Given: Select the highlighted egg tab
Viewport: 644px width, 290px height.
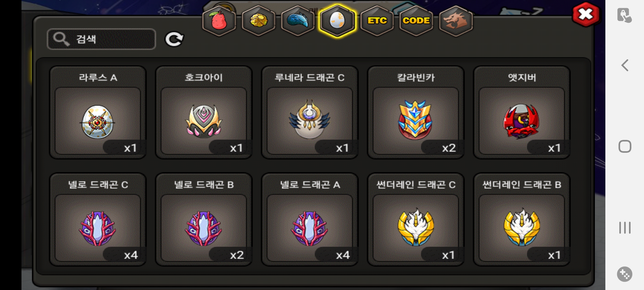Looking at the screenshot, I should 337,21.
